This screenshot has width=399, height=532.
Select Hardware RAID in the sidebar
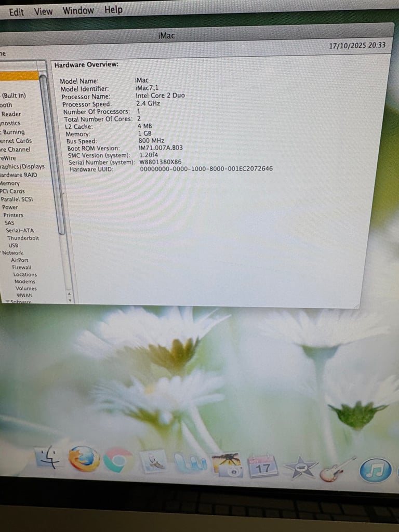[x=18, y=175]
